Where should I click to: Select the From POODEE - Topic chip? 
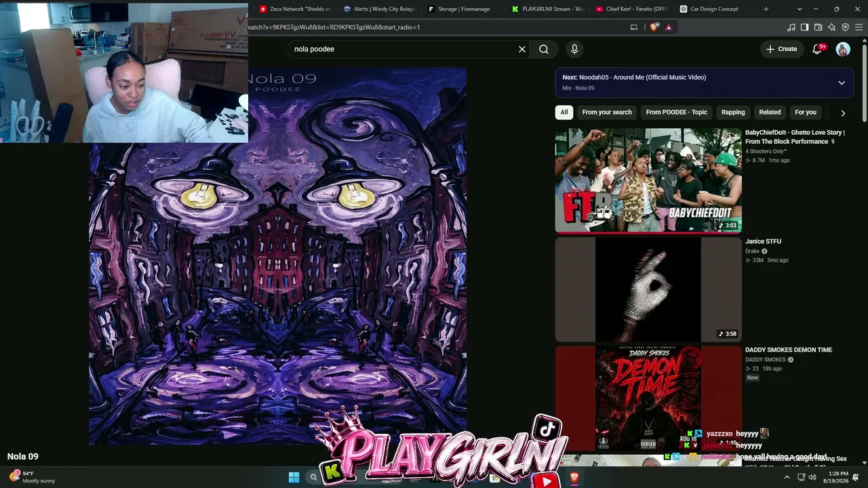[x=676, y=113]
